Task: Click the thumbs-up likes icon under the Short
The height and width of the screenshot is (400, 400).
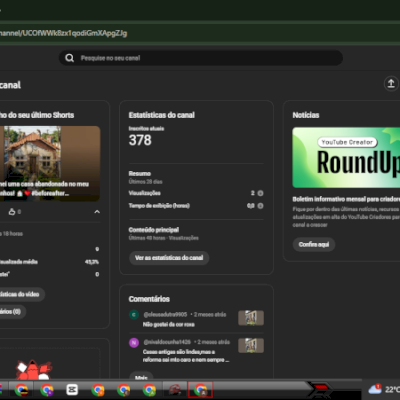Action: pyautogui.click(x=12, y=212)
